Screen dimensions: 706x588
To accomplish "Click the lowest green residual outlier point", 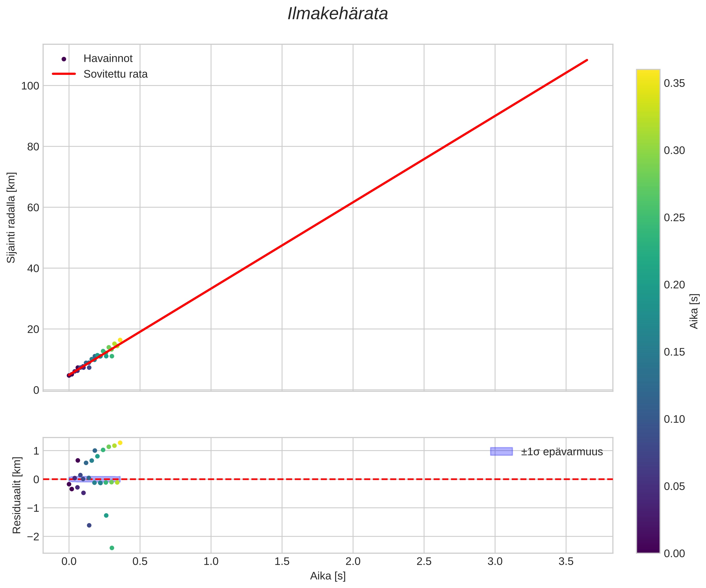I will pos(112,548).
